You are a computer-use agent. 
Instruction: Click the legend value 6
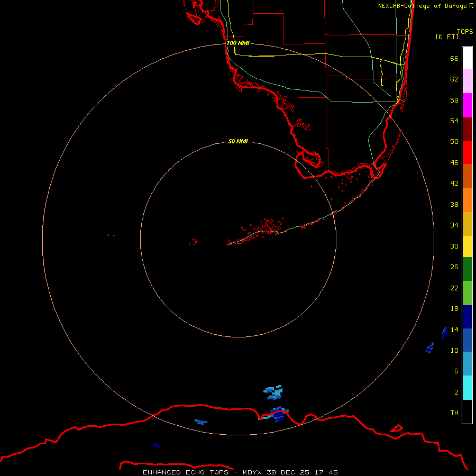pyautogui.click(x=456, y=371)
